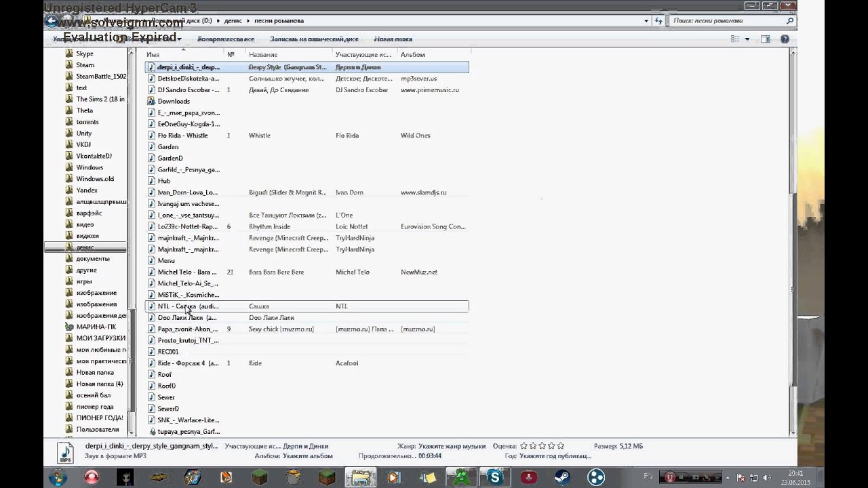This screenshot has width=868, height=488.
Task: Click the Eurovision Song Con... album cell
Action: pos(433,226)
